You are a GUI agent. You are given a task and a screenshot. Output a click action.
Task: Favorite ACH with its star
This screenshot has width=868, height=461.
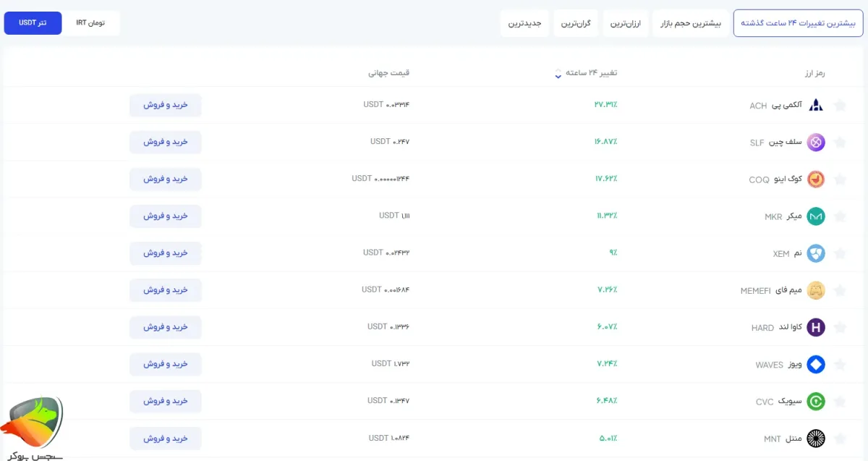tap(840, 105)
